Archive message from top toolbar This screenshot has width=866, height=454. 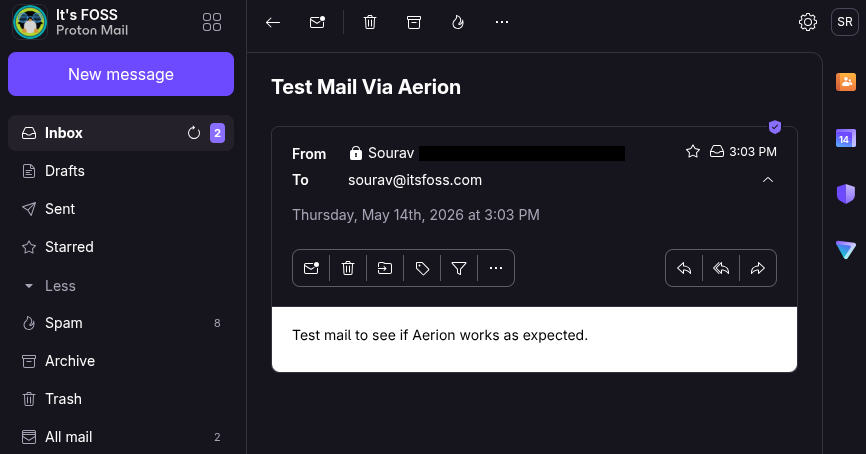tap(414, 22)
